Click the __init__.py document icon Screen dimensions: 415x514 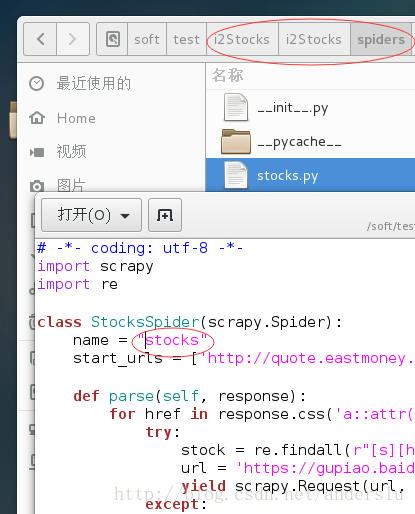click(236, 107)
